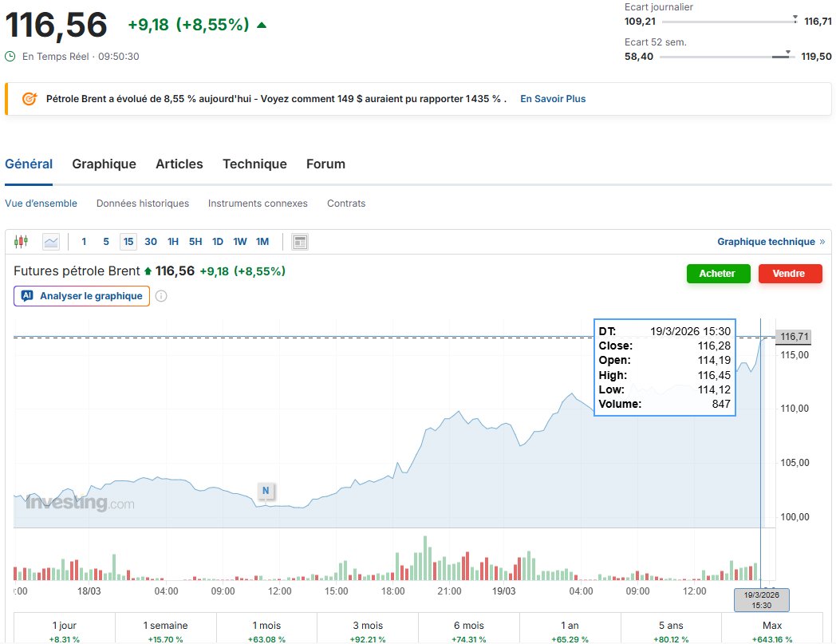Select the 1 semaine performance range
This screenshot has width=836, height=644.
(165, 629)
